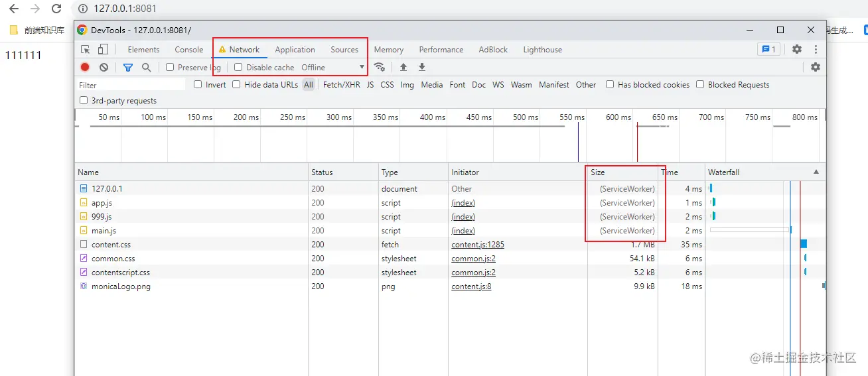Click the browser back arrow

[x=14, y=9]
